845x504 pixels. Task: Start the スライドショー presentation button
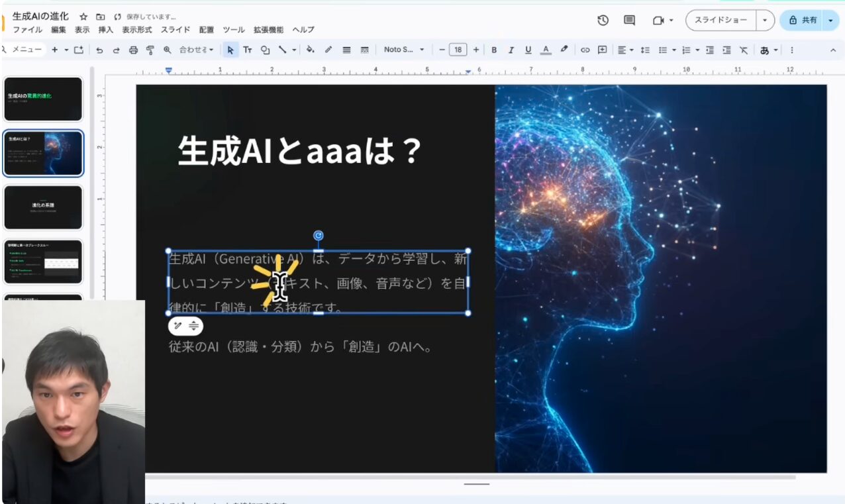coord(721,21)
